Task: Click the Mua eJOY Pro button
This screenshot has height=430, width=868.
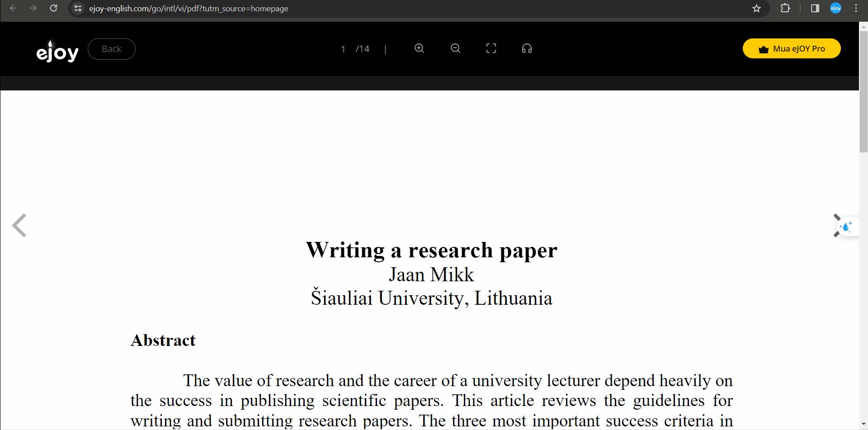Action: (792, 48)
